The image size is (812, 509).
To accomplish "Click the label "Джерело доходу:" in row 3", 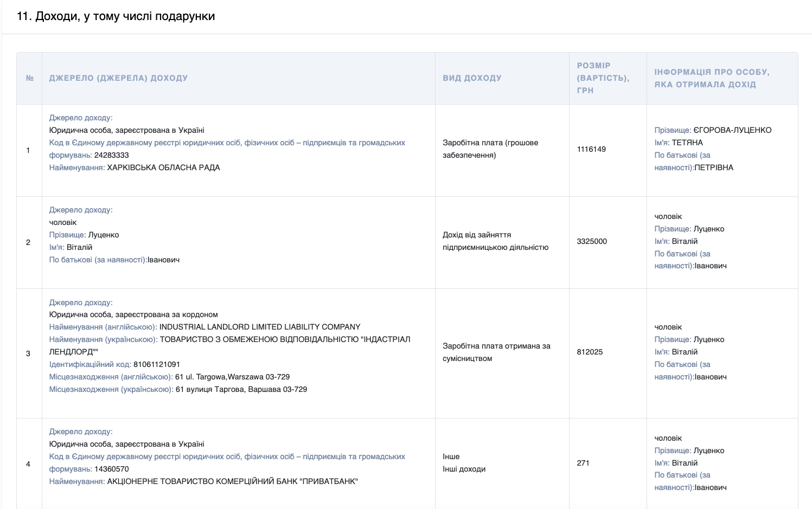I will [81, 302].
